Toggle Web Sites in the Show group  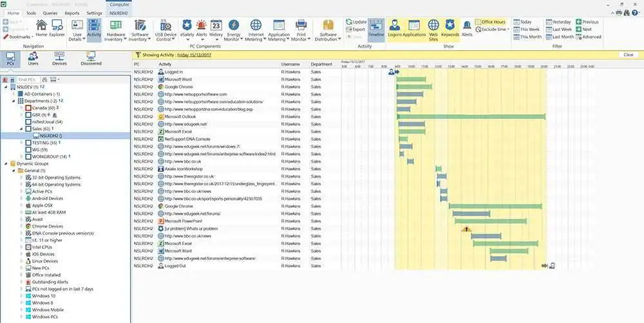(x=433, y=30)
